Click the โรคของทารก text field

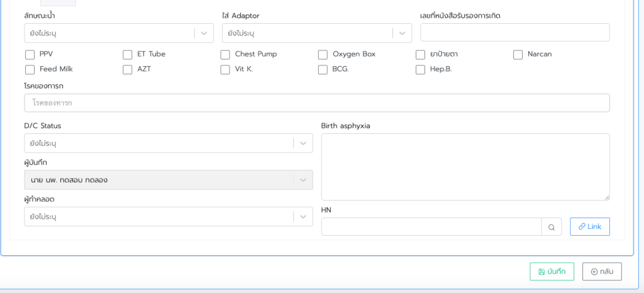316,102
